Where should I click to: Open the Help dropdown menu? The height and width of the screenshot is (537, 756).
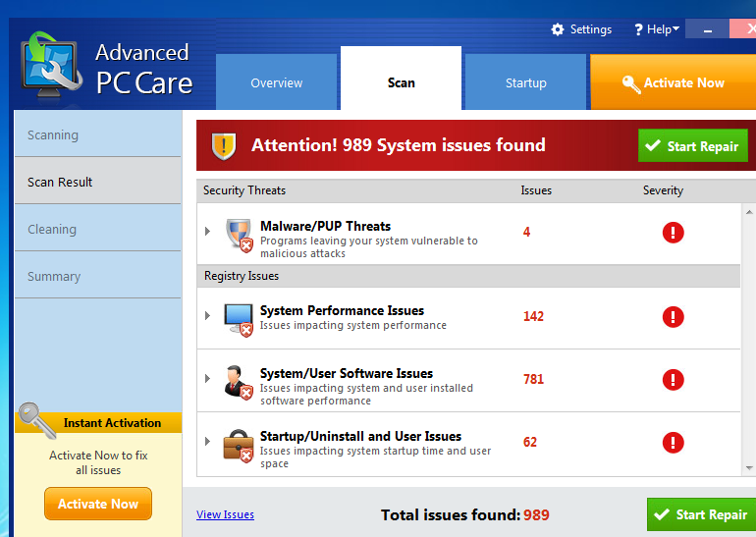(x=657, y=29)
